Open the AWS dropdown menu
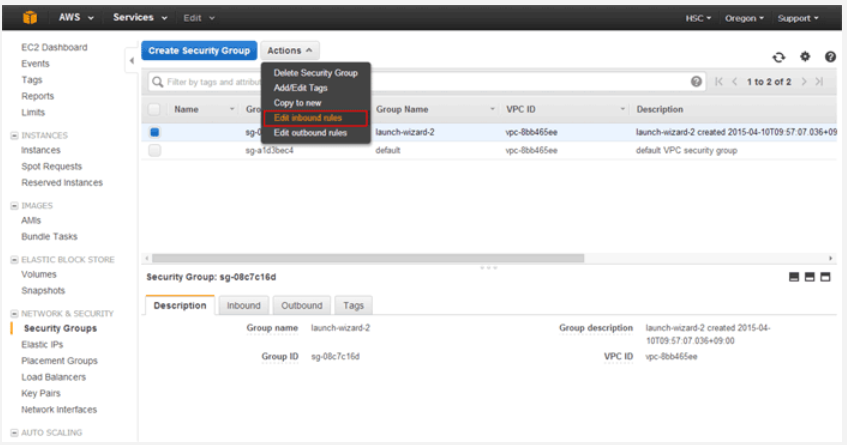Image resolution: width=847 pixels, height=445 pixels. tap(76, 17)
